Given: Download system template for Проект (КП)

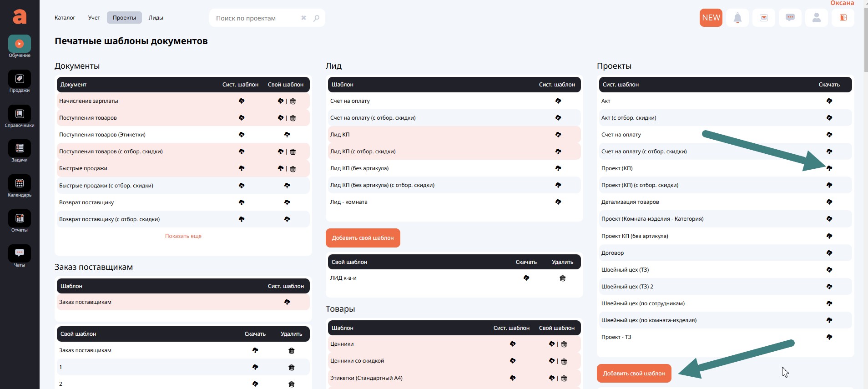Looking at the screenshot, I should tap(829, 168).
